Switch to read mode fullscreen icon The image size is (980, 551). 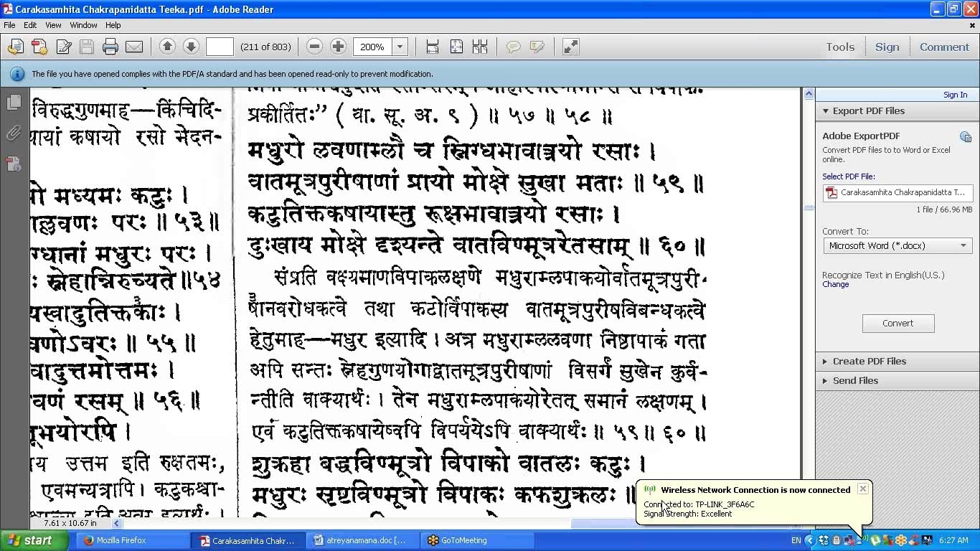point(570,47)
